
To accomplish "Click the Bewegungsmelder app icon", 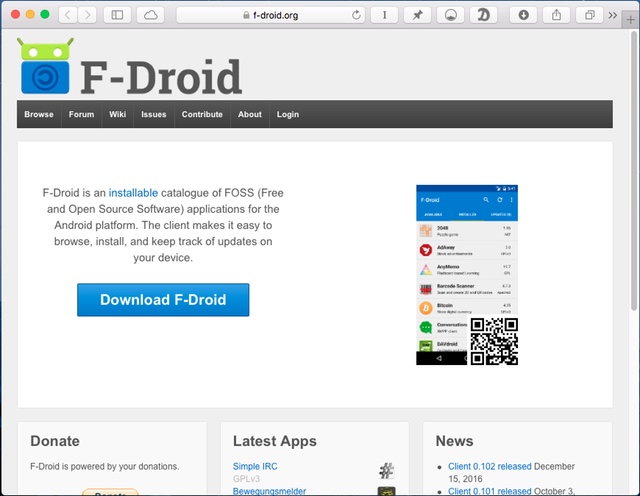I will [x=386, y=491].
